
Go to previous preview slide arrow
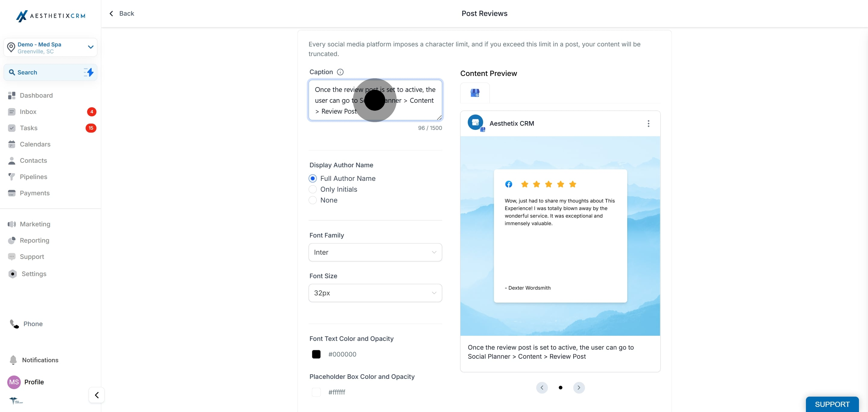point(542,387)
